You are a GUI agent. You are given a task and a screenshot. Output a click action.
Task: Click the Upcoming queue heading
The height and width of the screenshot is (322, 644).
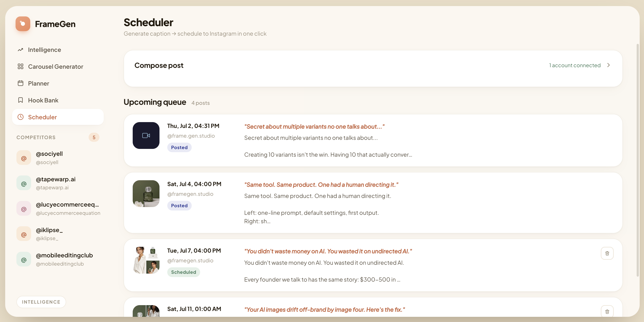(x=155, y=102)
